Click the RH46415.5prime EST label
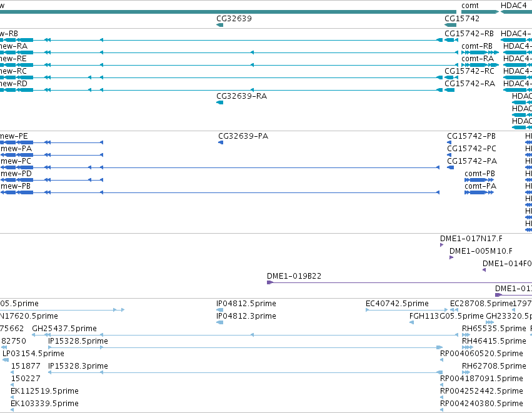The image size is (532, 413). click(494, 341)
